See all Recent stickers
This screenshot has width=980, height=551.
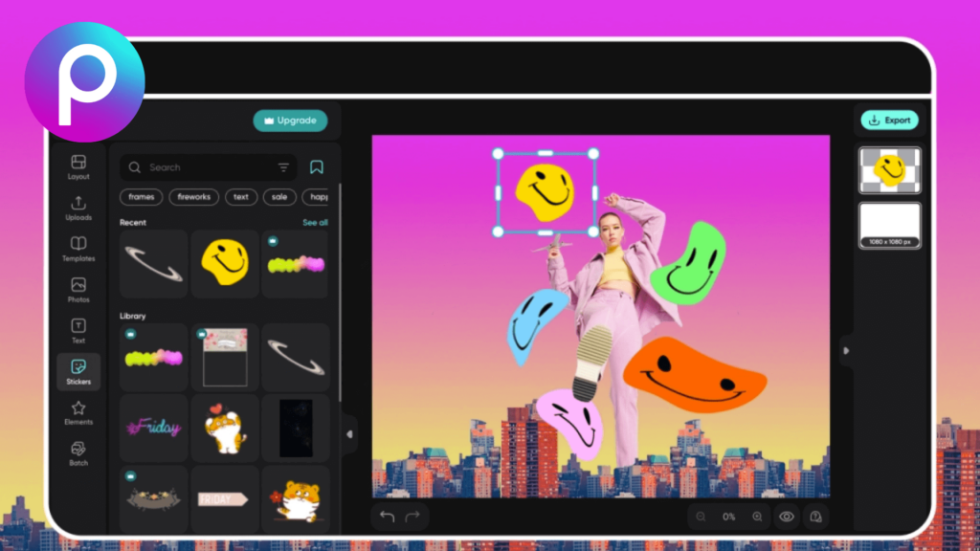[x=316, y=223]
